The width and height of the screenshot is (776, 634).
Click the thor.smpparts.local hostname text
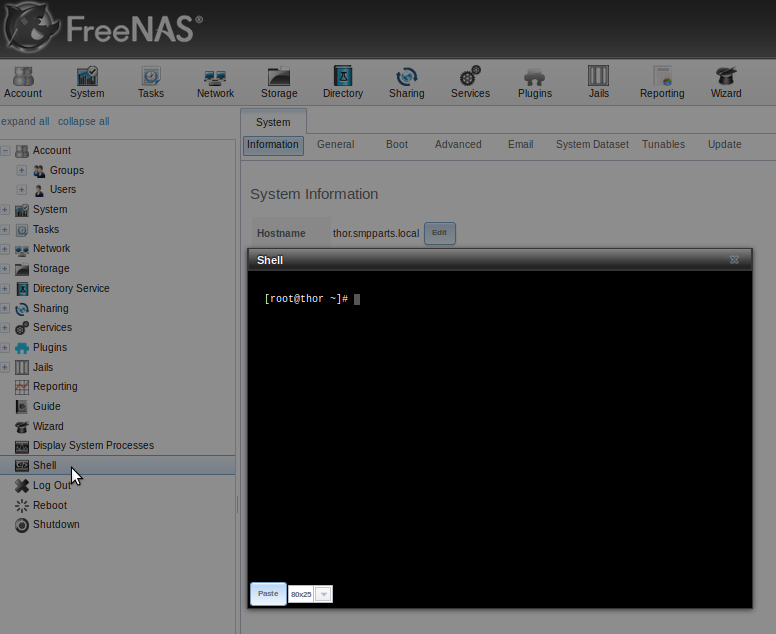pos(376,234)
